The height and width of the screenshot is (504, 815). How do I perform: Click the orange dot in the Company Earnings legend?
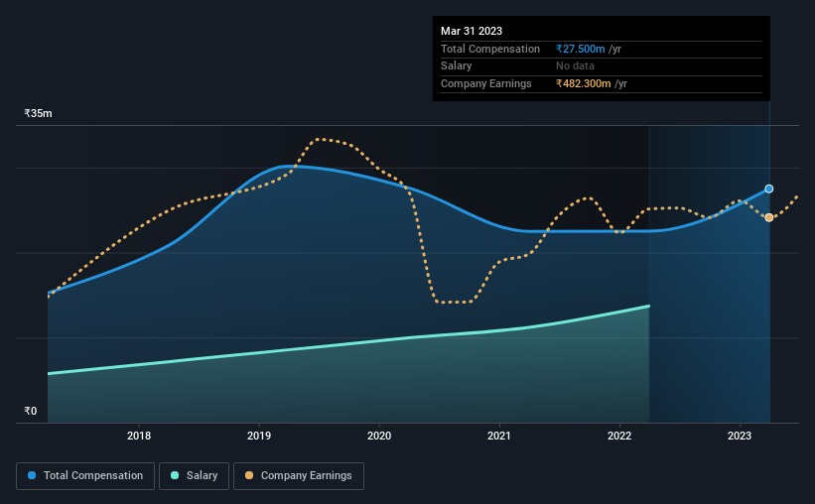[x=249, y=475]
